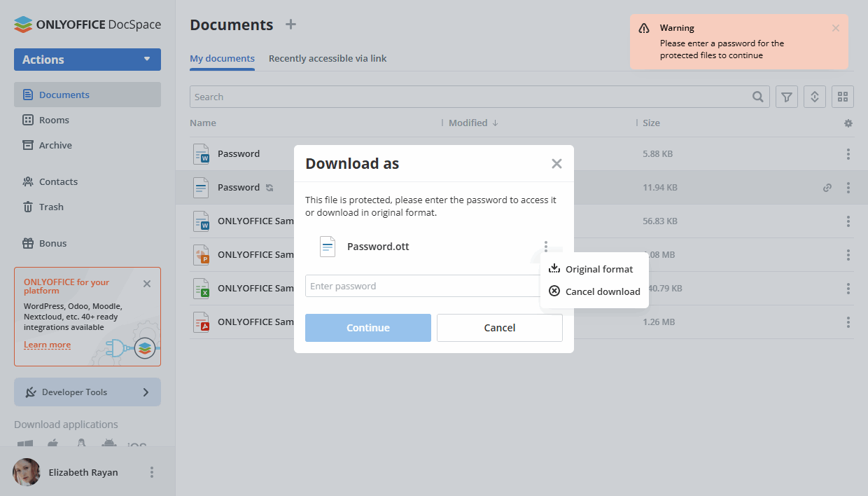Select the Password file with sync icon
This screenshot has width=868, height=496.
point(239,187)
